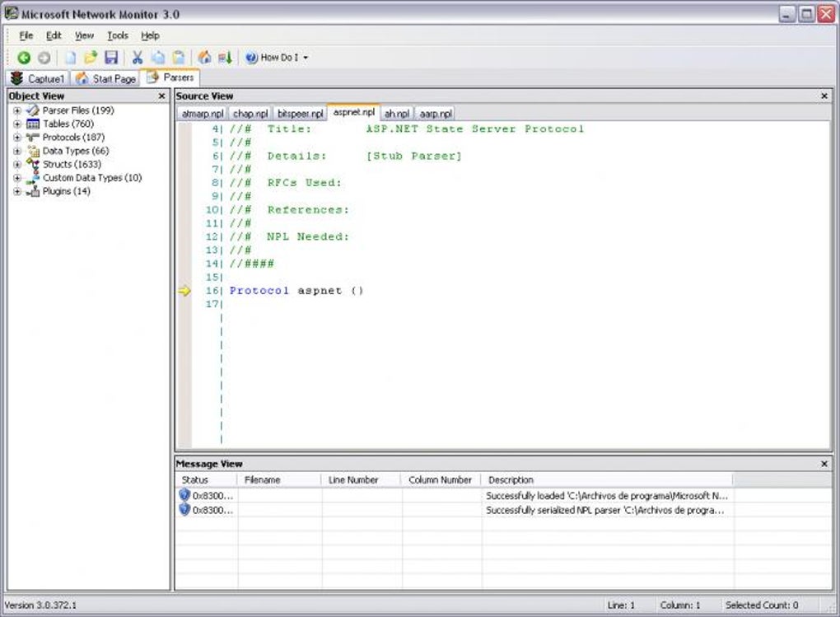This screenshot has height=617, width=840.
Task: Expand the Parser Files tree node
Action: [x=17, y=110]
